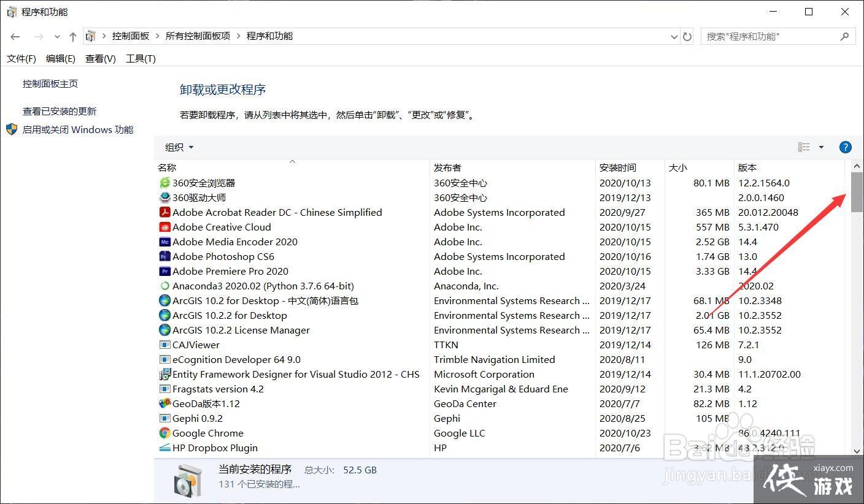Click 控制面板 in the breadcrumb path
The image size is (864, 504).
tap(131, 36)
